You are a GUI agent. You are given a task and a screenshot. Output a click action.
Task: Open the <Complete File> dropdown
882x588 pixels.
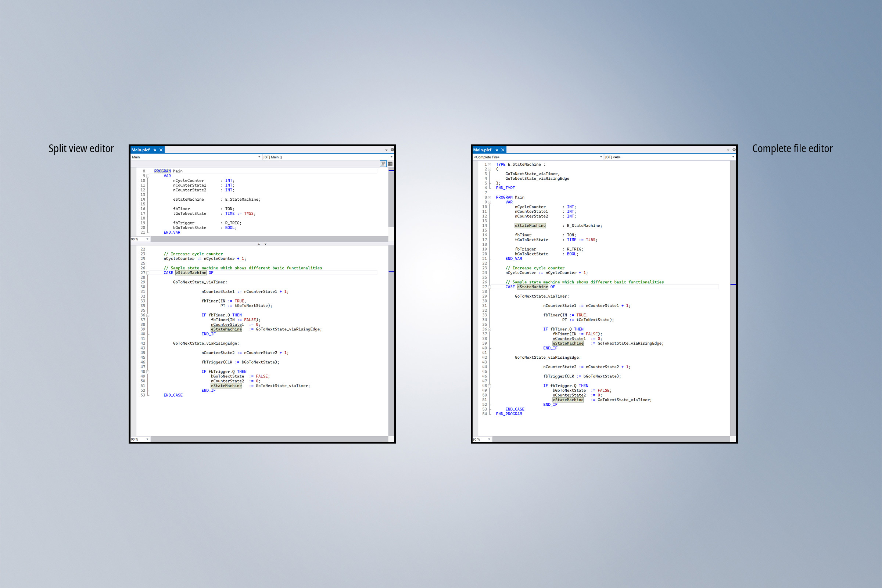tap(601, 157)
